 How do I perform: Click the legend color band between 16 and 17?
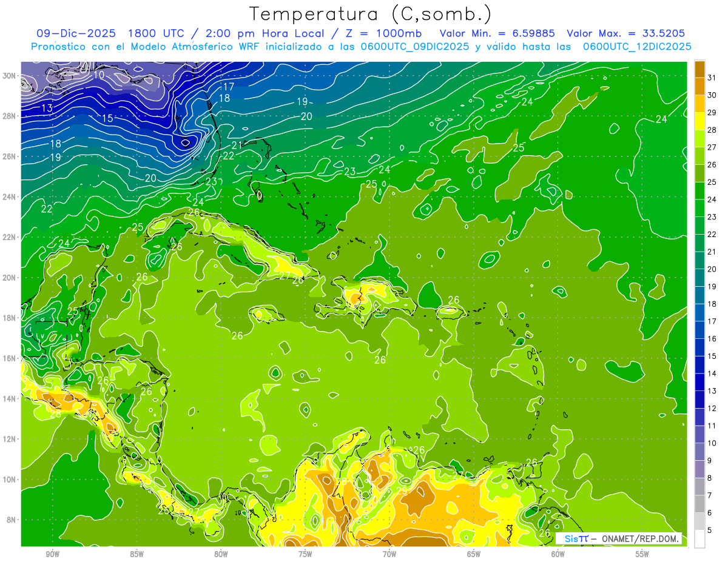tap(699, 330)
